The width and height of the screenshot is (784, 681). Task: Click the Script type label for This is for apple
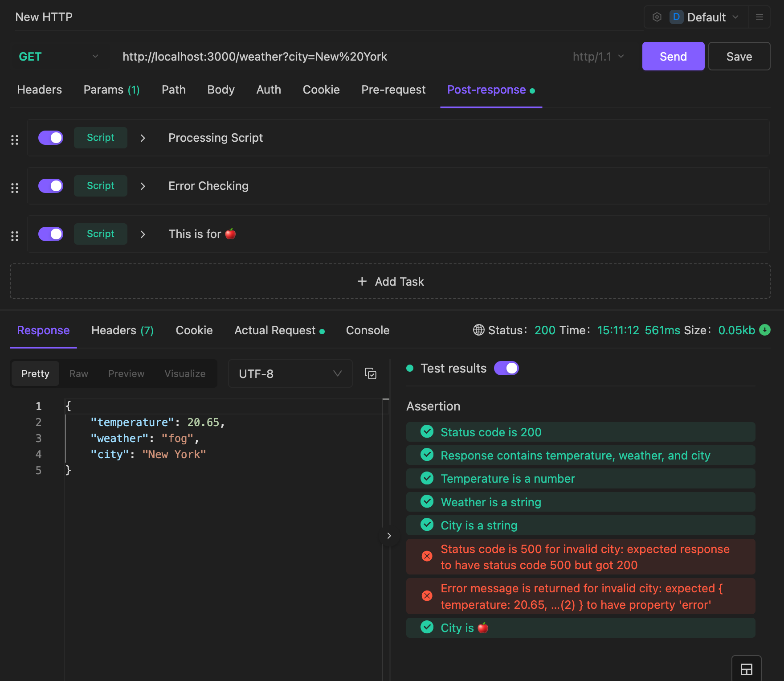(x=101, y=234)
